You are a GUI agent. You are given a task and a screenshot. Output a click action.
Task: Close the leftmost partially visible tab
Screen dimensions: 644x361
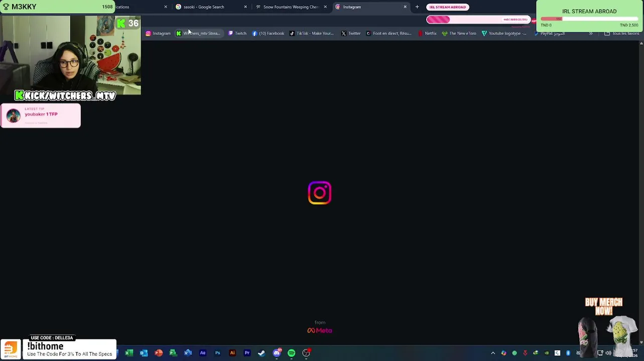point(166,7)
